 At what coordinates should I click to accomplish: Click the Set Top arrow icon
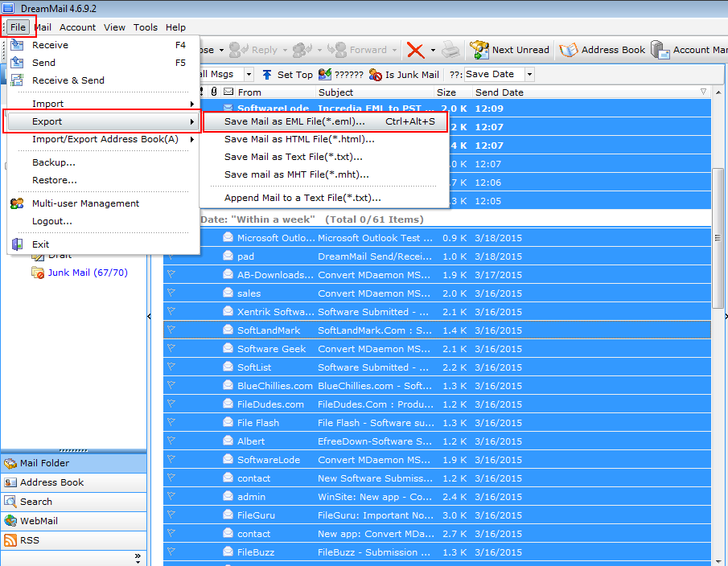coord(267,75)
